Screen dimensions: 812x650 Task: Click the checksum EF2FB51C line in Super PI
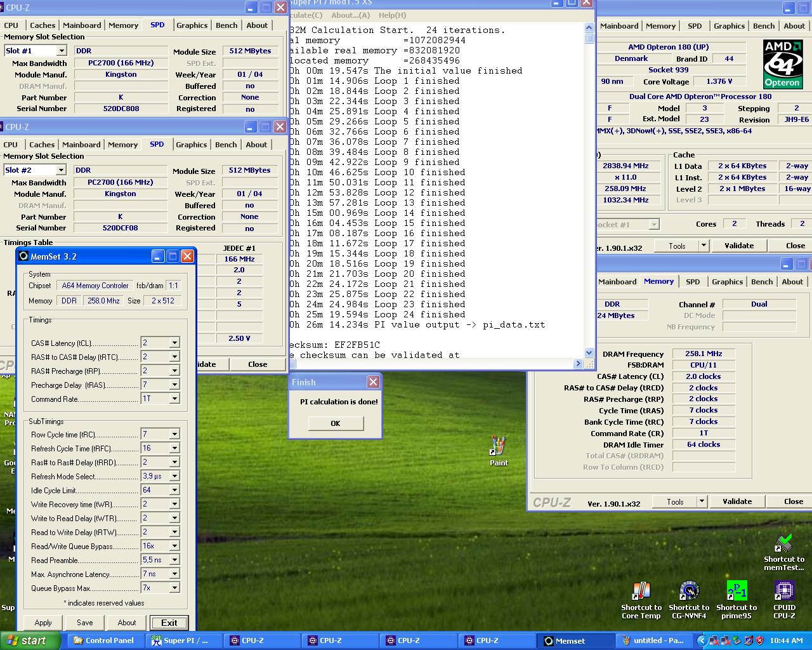pyautogui.click(x=335, y=345)
